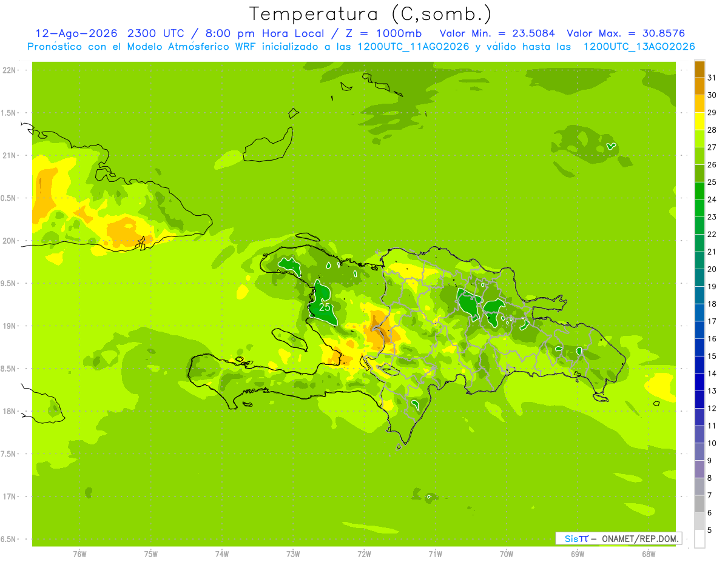Click the SisPI - ONAMET/REP.DOM. credit
The width and height of the screenshot is (728, 562).
click(x=619, y=538)
